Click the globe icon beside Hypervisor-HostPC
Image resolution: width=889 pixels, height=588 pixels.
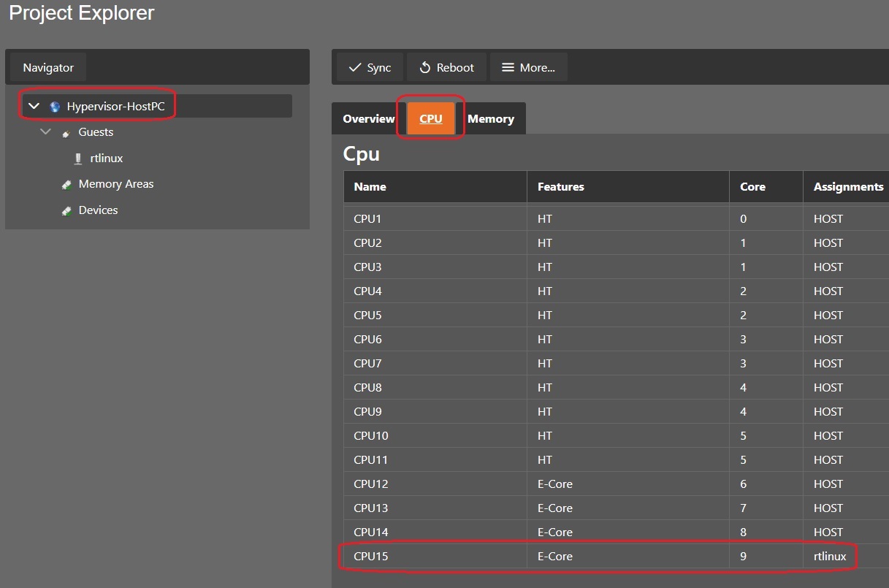point(55,107)
